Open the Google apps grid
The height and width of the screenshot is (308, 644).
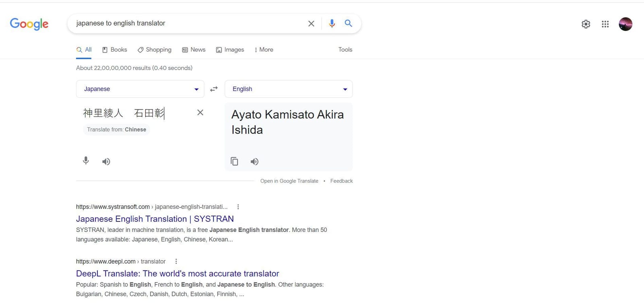click(x=605, y=24)
